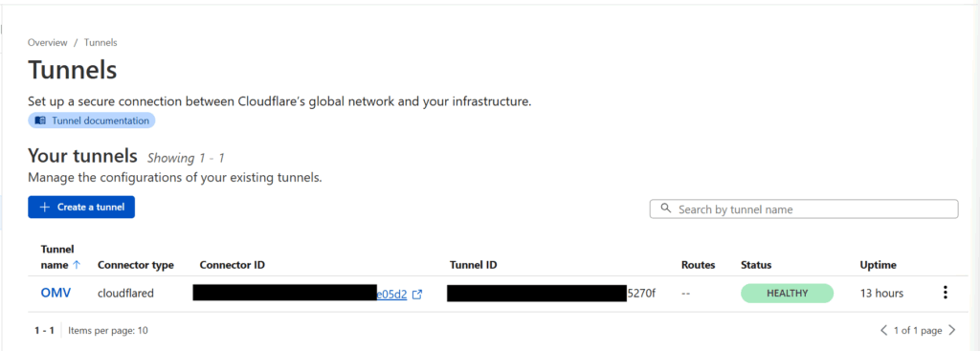Image resolution: width=980 pixels, height=351 pixels.
Task: Go to the previous page using the left chevron
Action: 883,330
